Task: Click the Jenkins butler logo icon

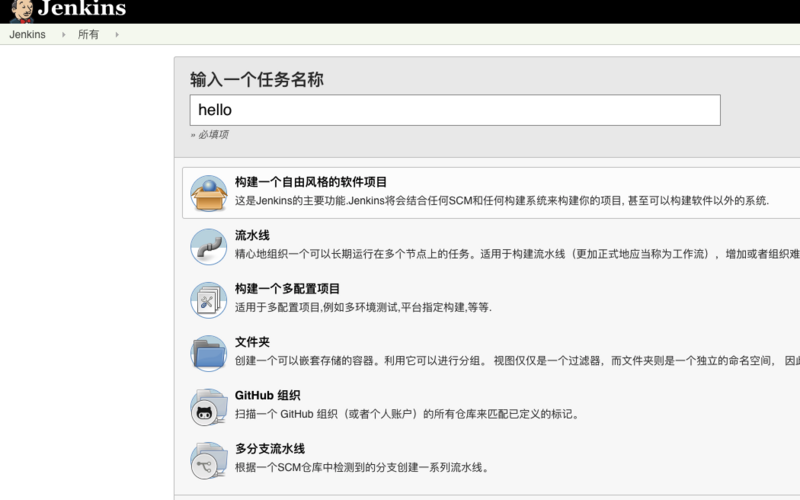Action: [x=22, y=11]
